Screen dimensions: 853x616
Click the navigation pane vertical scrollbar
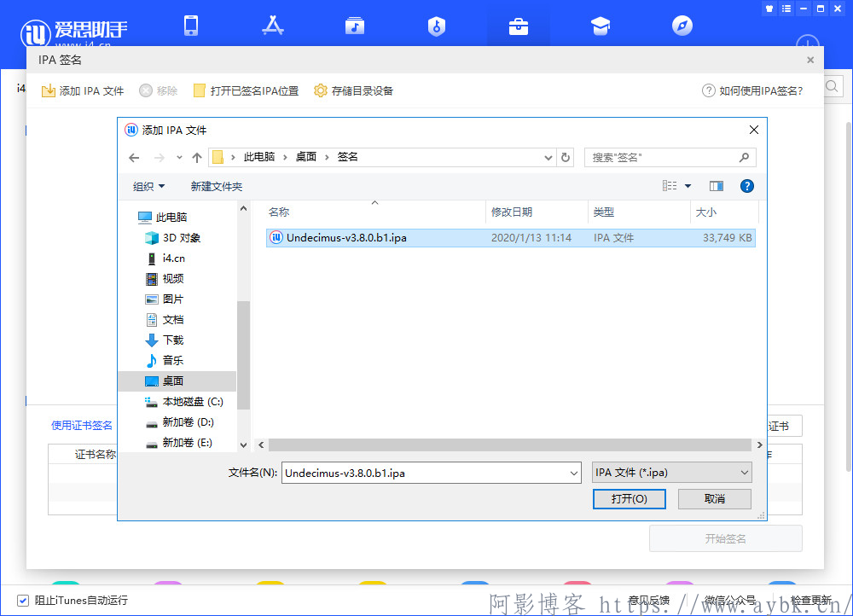243,354
